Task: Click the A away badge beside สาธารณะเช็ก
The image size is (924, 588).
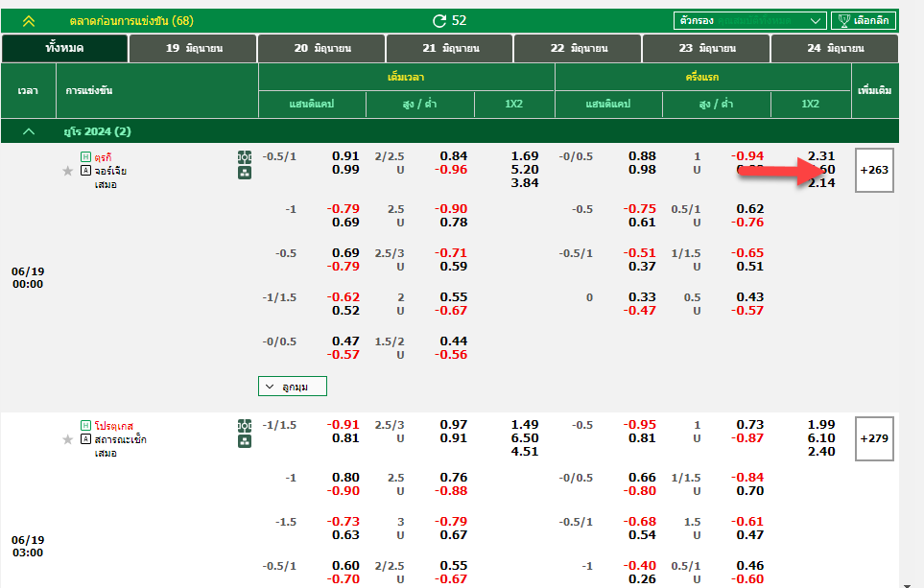Action: pyautogui.click(x=85, y=439)
